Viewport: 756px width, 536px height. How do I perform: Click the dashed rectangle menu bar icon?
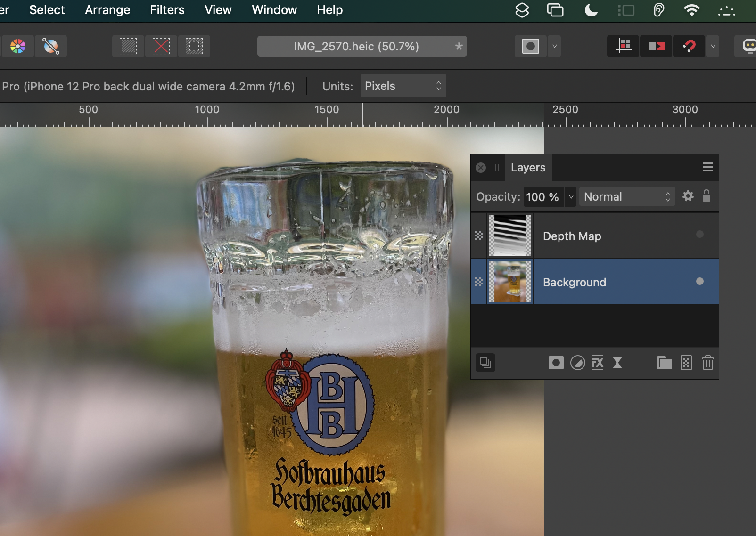pos(626,10)
